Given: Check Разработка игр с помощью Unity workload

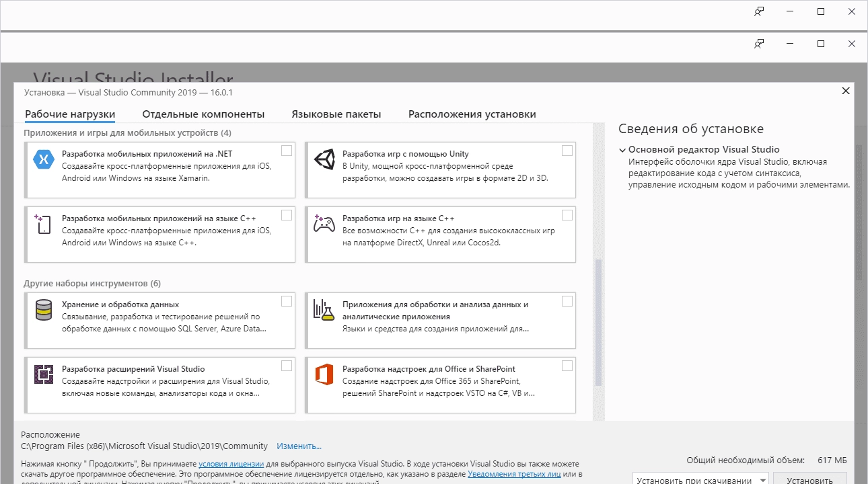Looking at the screenshot, I should [x=567, y=151].
